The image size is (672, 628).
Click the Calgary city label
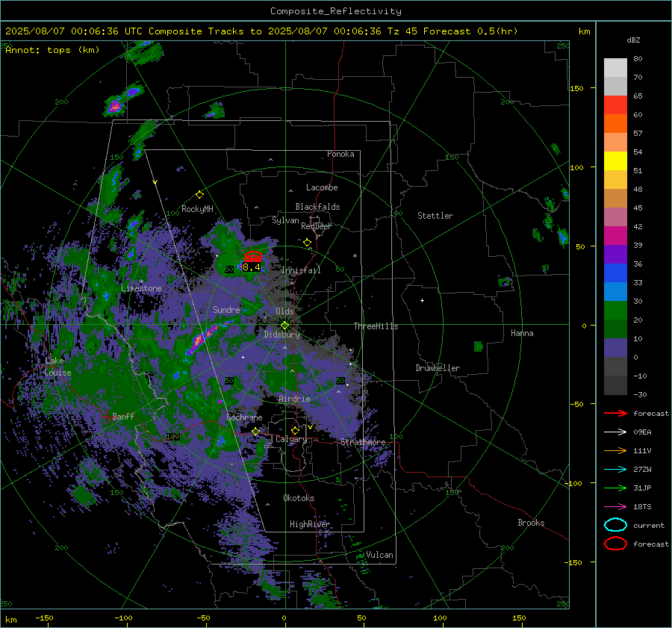(291, 439)
